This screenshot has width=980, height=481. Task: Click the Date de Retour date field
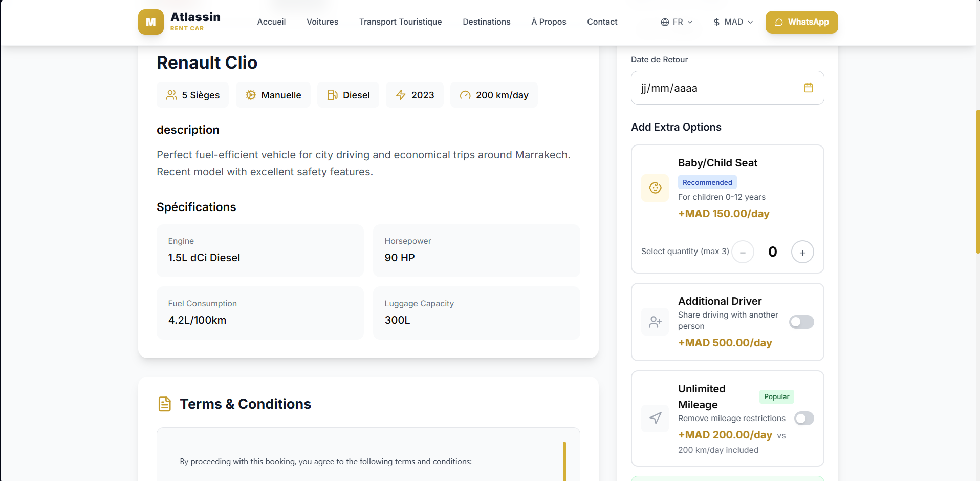coord(728,88)
